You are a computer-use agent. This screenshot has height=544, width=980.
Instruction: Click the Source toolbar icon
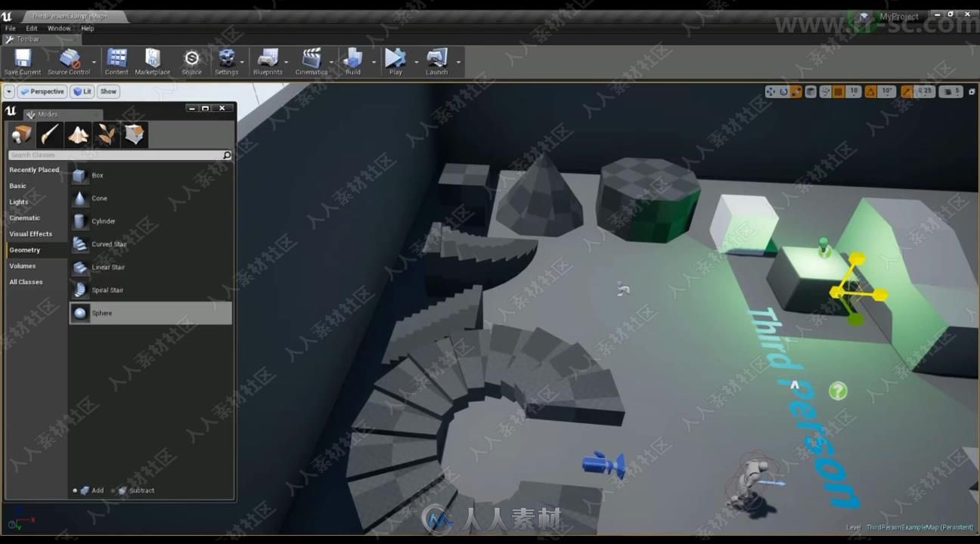click(x=192, y=58)
